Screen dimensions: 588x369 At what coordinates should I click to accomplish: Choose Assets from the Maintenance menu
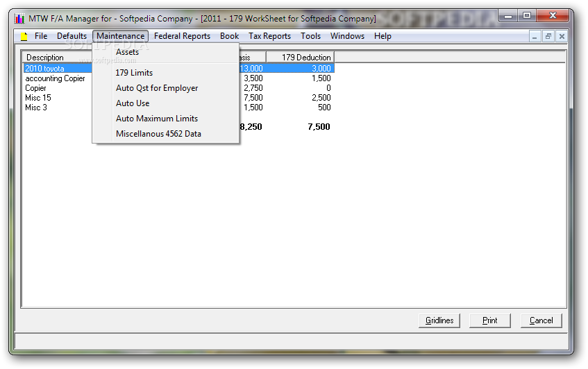(165, 53)
